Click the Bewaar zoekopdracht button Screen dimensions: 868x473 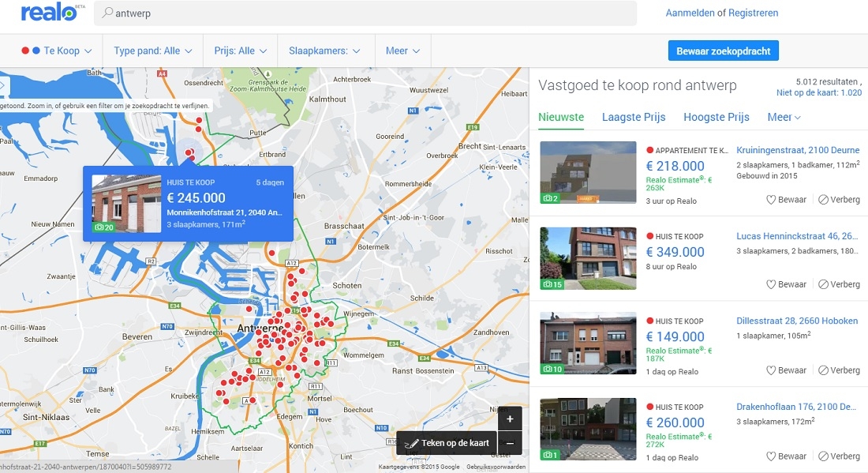point(724,51)
